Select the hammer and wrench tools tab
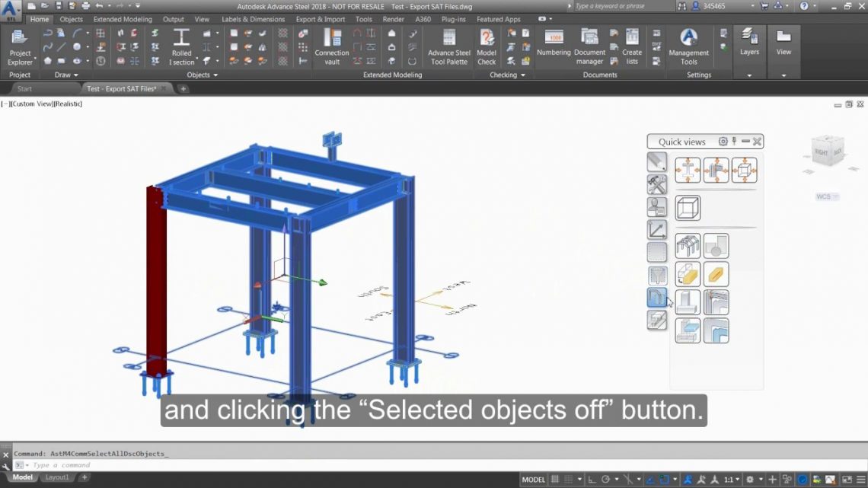 click(x=657, y=184)
